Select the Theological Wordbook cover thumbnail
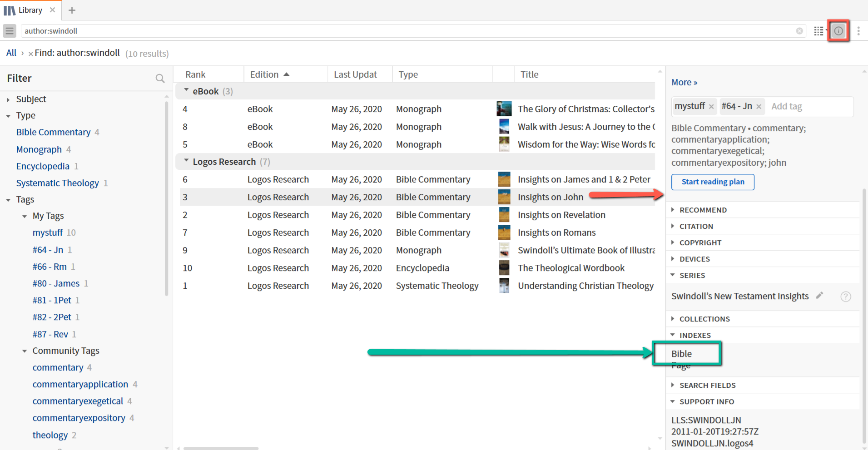This screenshot has height=450, width=868. (x=504, y=268)
